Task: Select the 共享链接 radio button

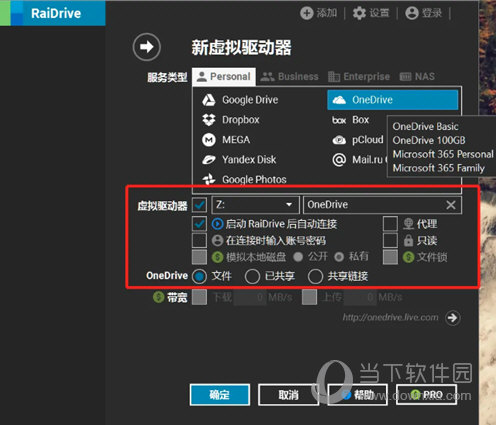Action: coord(315,276)
